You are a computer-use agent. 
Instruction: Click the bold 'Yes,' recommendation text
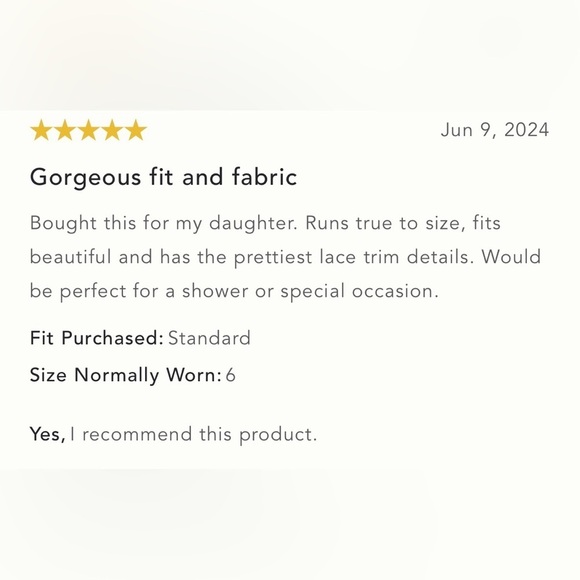48,434
